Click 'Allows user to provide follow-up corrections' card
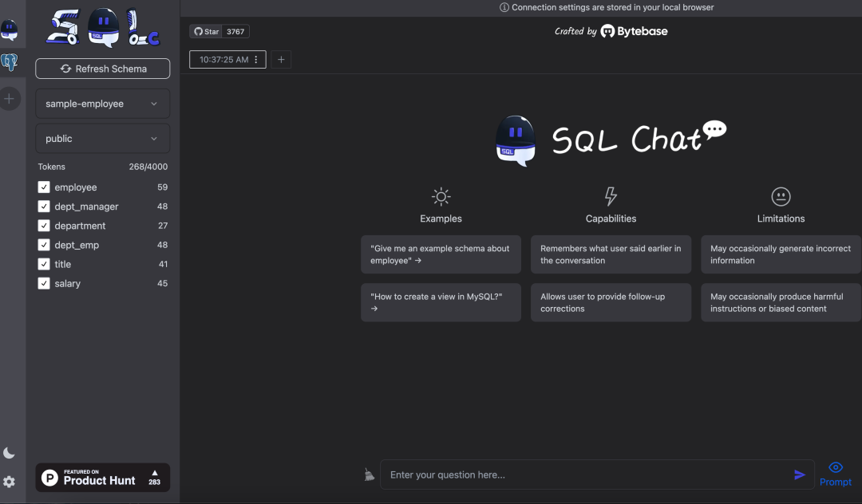The image size is (862, 504). (611, 302)
